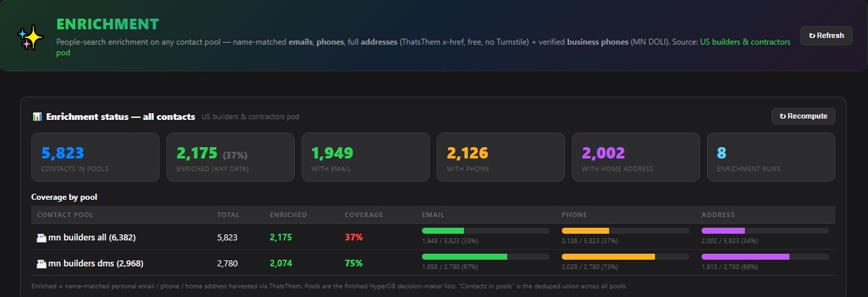Screen dimensions: 868x297
Task: Click the icon next to mn builders dms
Action: pos(41,263)
